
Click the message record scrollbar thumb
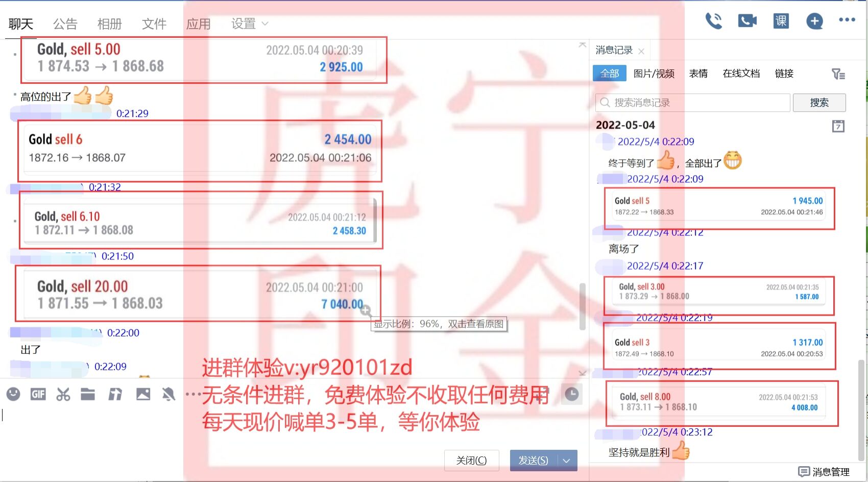861,409
